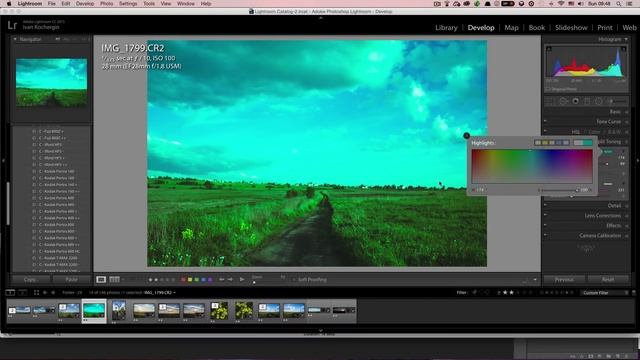
Task: Select the Graduated Filter tool
Action: [x=587, y=101]
